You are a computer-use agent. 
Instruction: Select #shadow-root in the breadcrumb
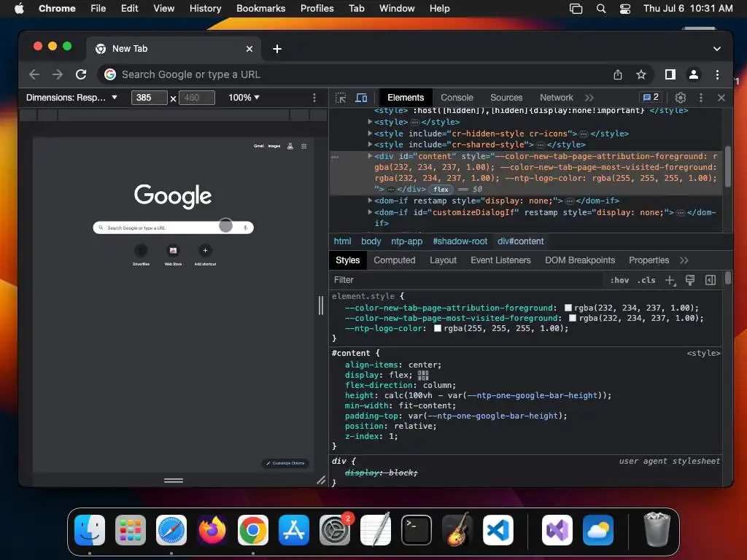[460, 241]
